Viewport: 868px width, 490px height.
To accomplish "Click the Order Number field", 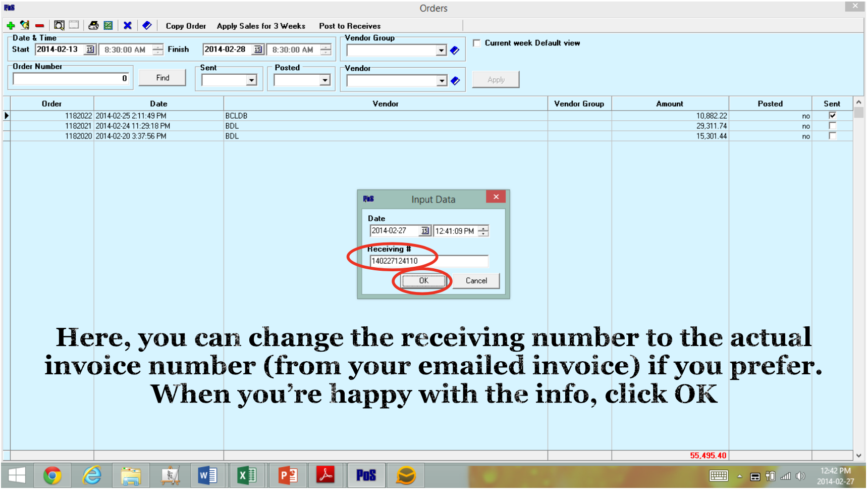I will (x=71, y=79).
